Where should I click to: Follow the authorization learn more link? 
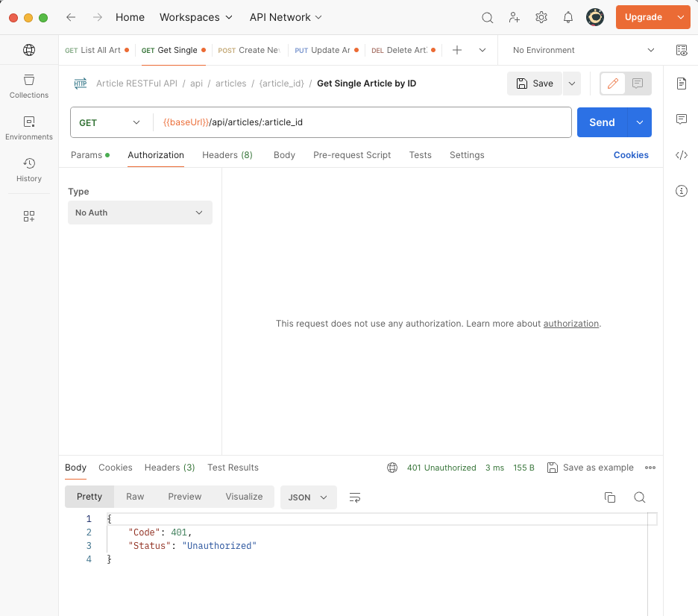[x=570, y=324]
